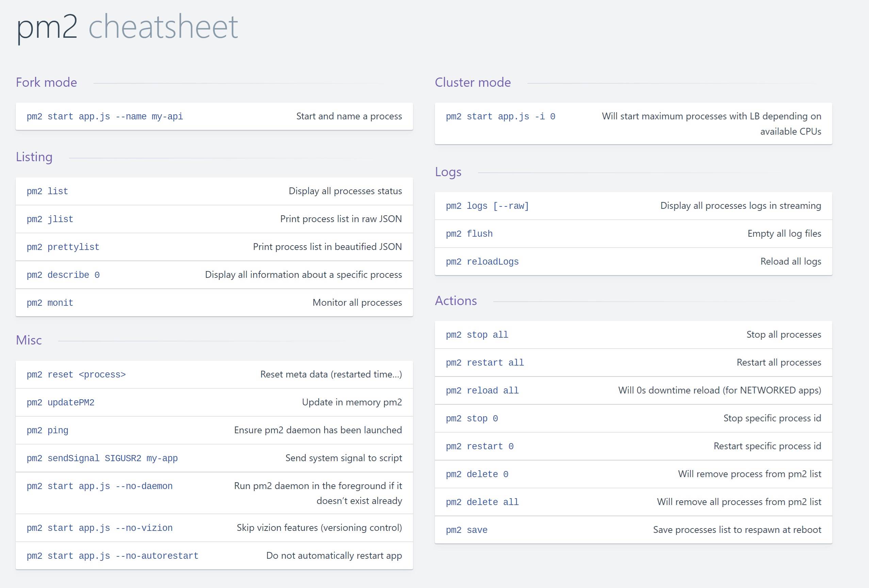The width and height of the screenshot is (869, 588).
Task: Click 'Print process list in raw JSON'
Action: [x=341, y=219]
